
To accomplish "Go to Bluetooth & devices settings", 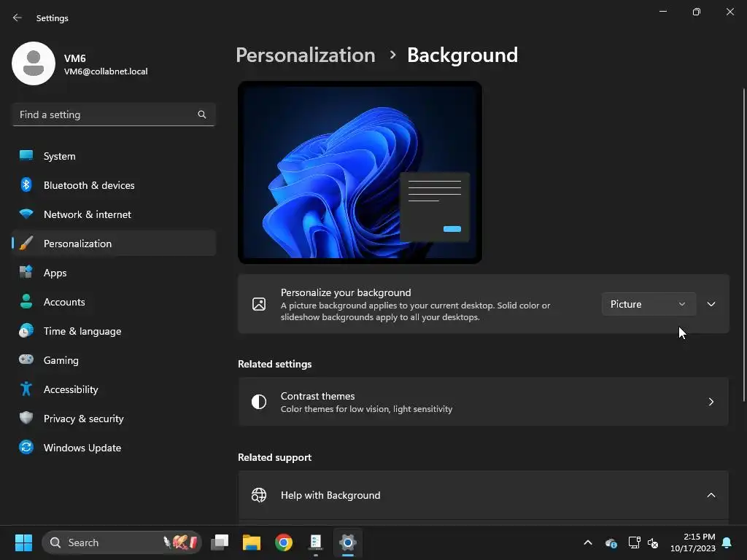I will pyautogui.click(x=114, y=184).
